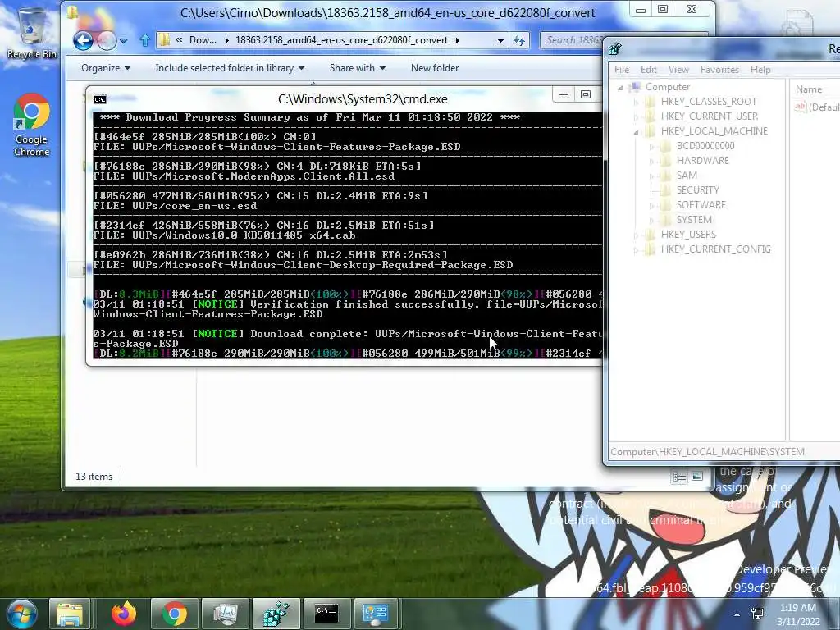Collapse the Computer tree node

pyautogui.click(x=620, y=87)
